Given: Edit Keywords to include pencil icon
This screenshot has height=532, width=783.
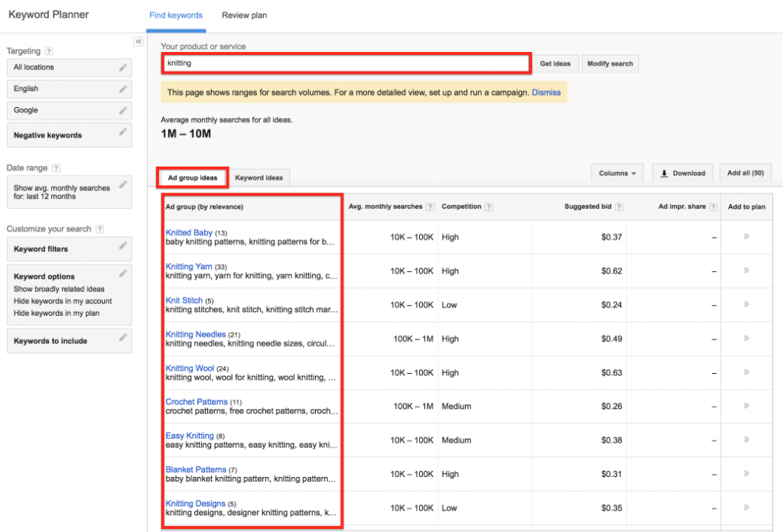Looking at the screenshot, I should 123,338.
